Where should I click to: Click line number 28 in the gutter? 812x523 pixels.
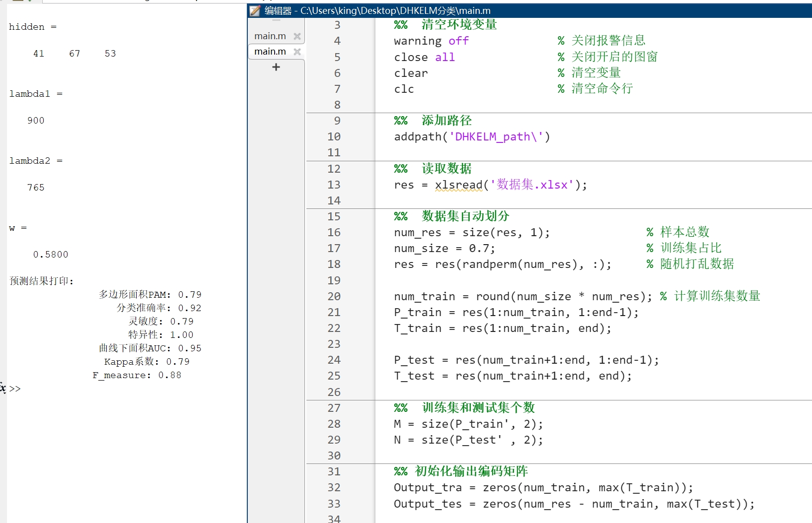(x=334, y=424)
